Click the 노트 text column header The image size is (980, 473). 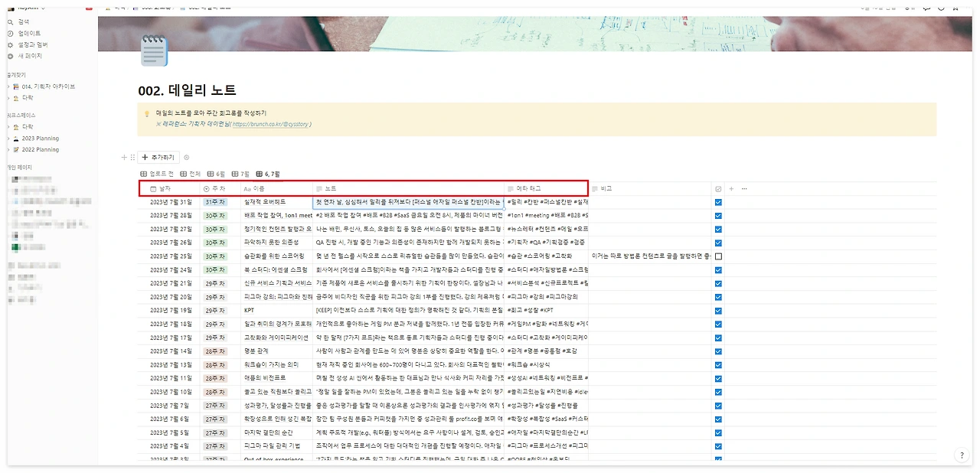[x=408, y=188]
